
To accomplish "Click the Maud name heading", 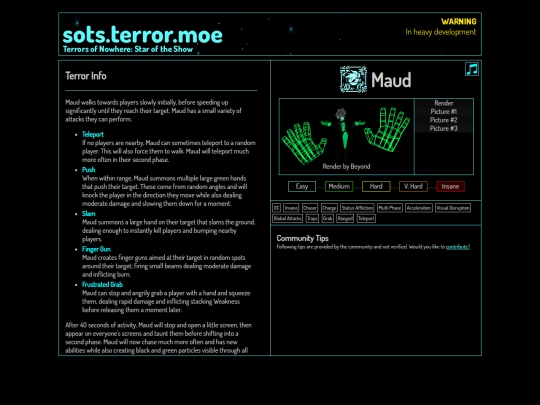I will (x=391, y=80).
